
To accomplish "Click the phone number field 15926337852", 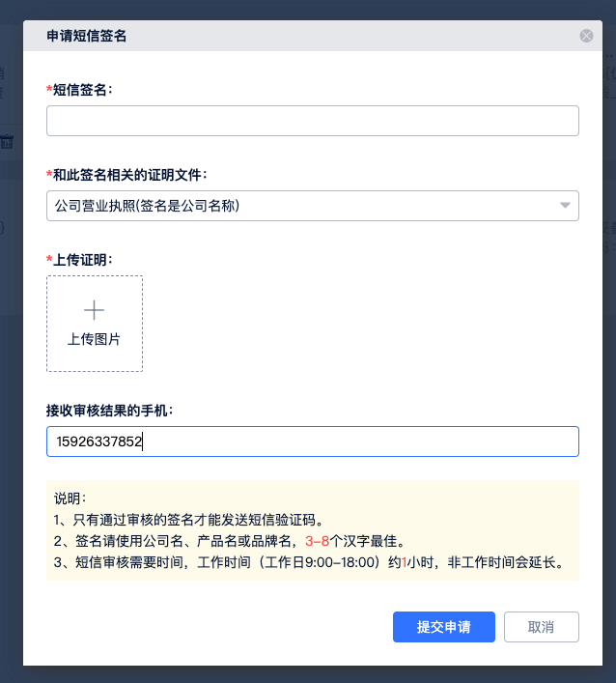I will coord(312,441).
